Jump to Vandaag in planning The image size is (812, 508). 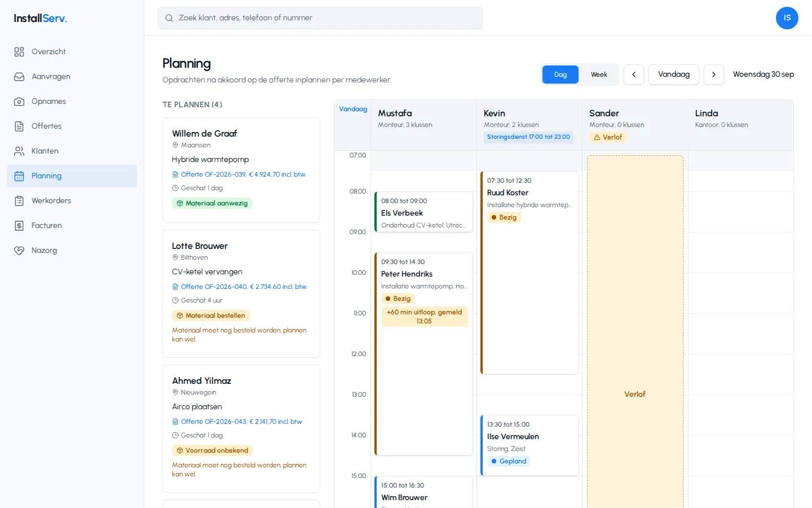[674, 75]
